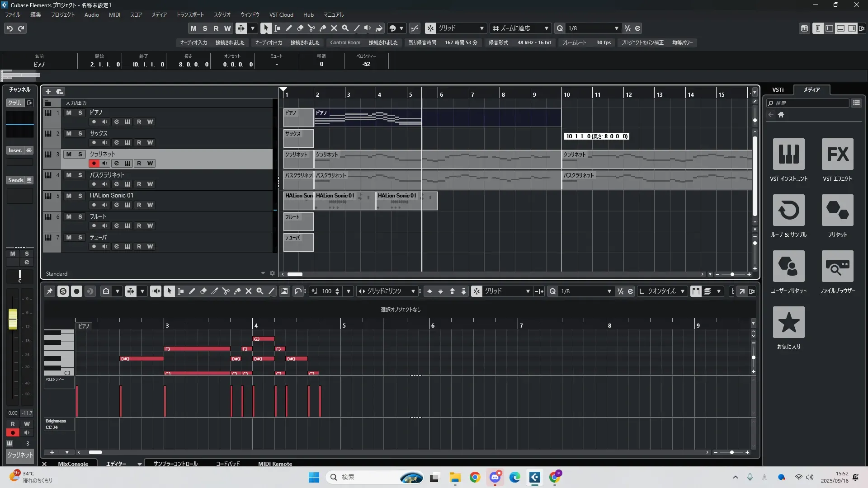The width and height of the screenshot is (868, 488).
Task: Click the Undo button
Action: coord(9,28)
